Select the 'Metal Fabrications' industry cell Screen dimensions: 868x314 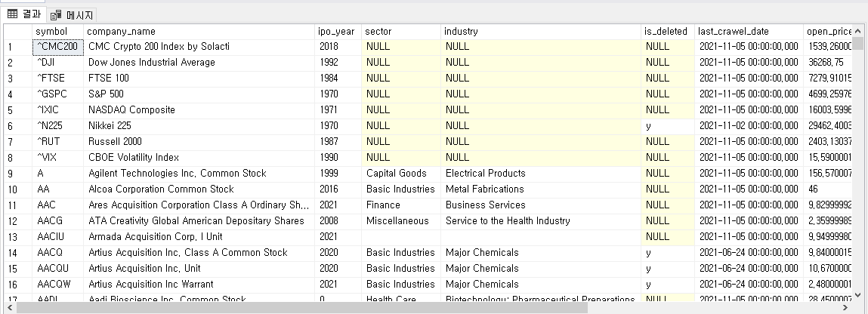click(x=541, y=189)
